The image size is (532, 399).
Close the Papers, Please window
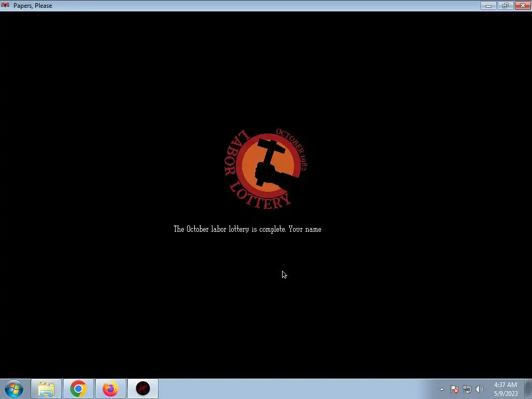[523, 5]
